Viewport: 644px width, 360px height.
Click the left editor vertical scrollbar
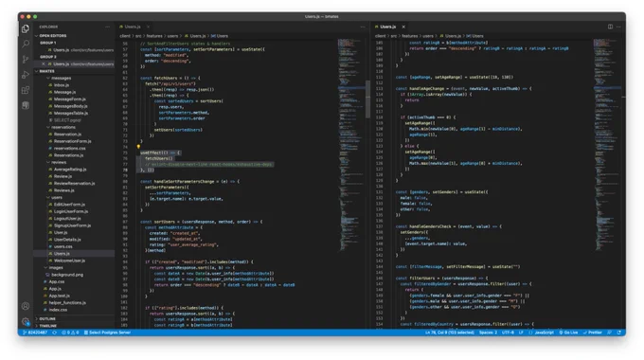coord(367,99)
